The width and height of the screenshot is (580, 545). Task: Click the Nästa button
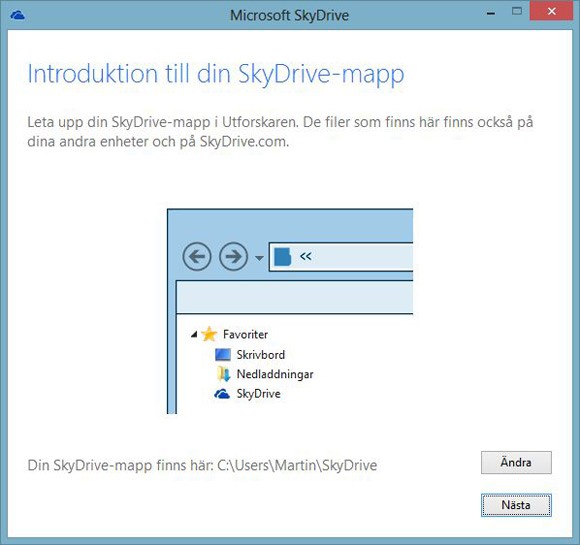[516, 505]
